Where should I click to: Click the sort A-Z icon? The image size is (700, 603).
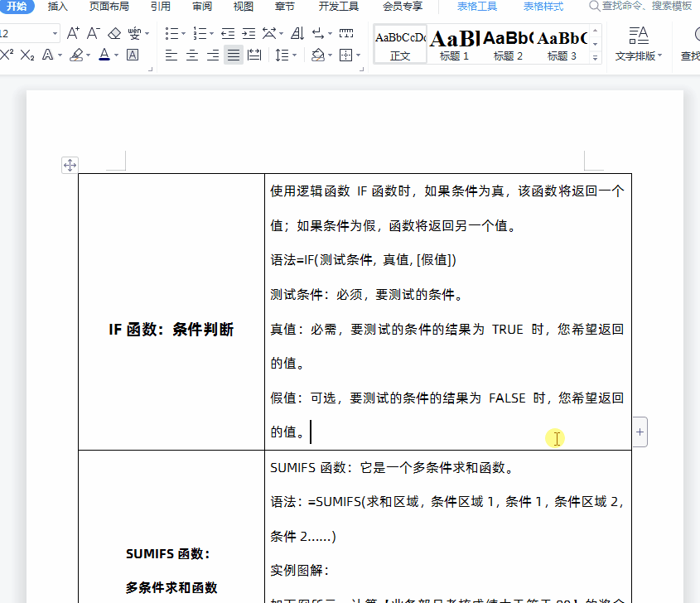pos(297,33)
